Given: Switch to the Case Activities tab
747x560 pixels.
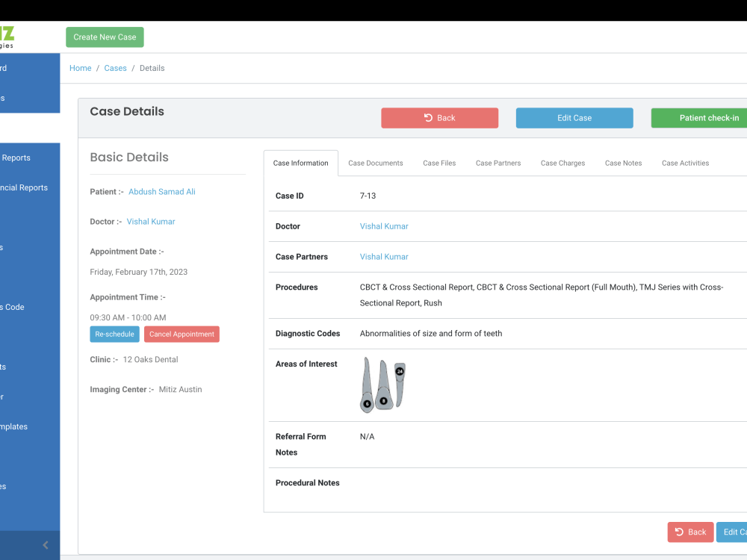Looking at the screenshot, I should (685, 163).
